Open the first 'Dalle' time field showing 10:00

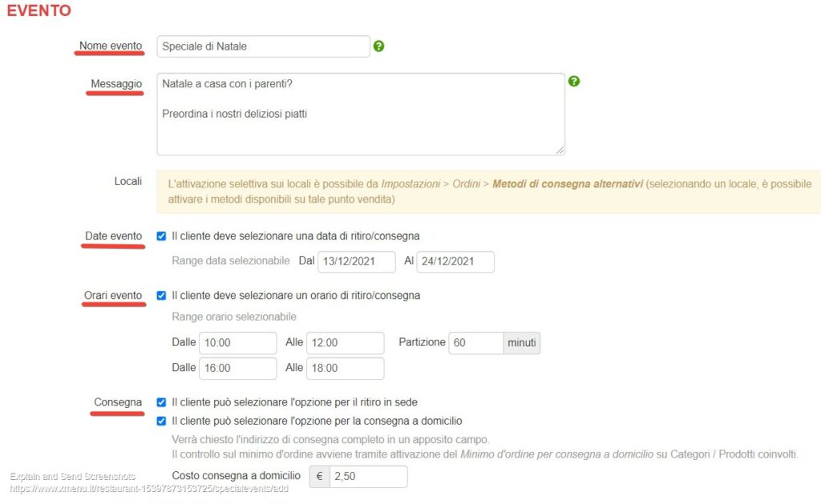pos(237,343)
